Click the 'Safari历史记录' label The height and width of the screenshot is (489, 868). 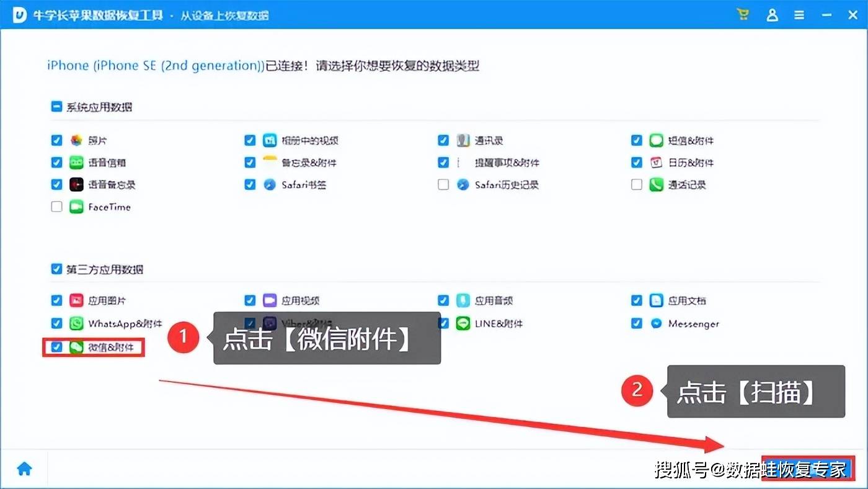click(x=507, y=184)
